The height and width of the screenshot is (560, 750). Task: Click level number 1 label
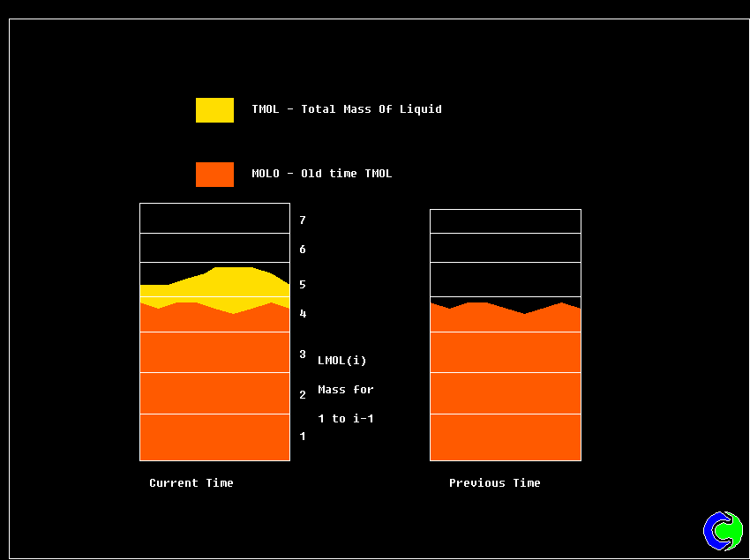coord(303,437)
